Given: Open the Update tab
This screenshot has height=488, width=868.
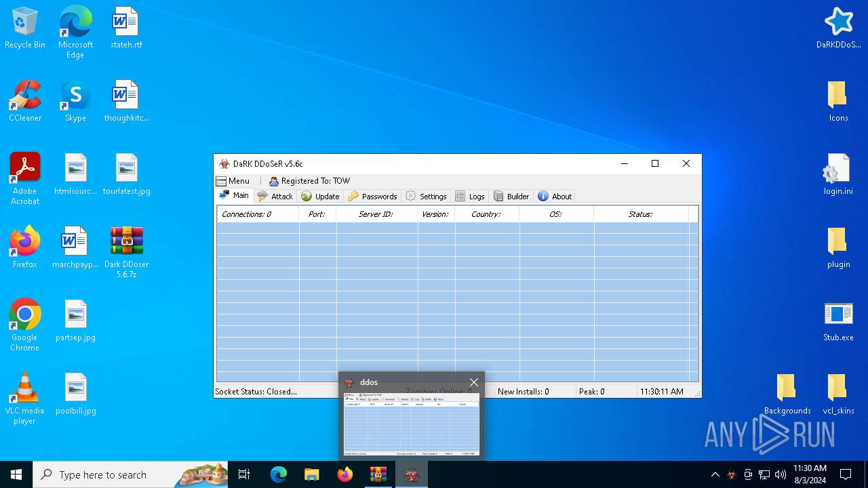Looking at the screenshot, I should [x=320, y=197].
